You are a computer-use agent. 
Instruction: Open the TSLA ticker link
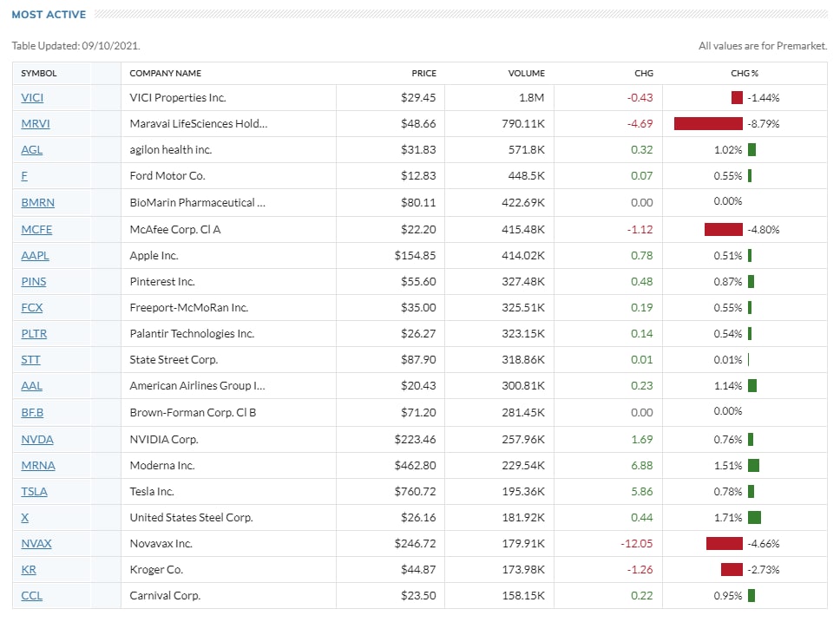click(x=35, y=491)
